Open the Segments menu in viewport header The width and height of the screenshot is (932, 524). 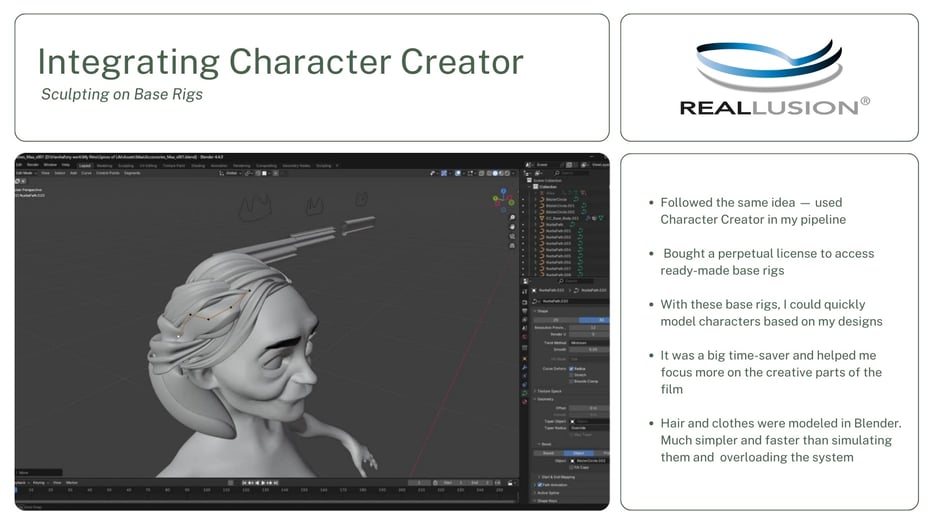[132, 173]
